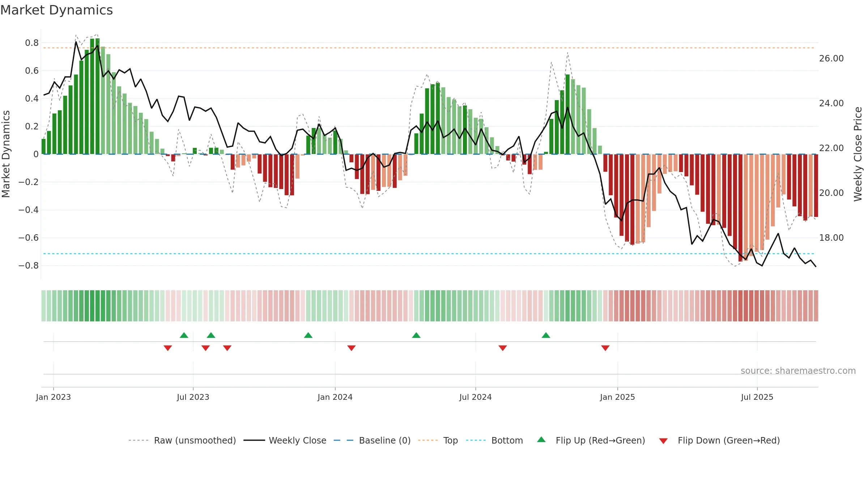Click the −0.8 left axis tick label

click(29, 266)
